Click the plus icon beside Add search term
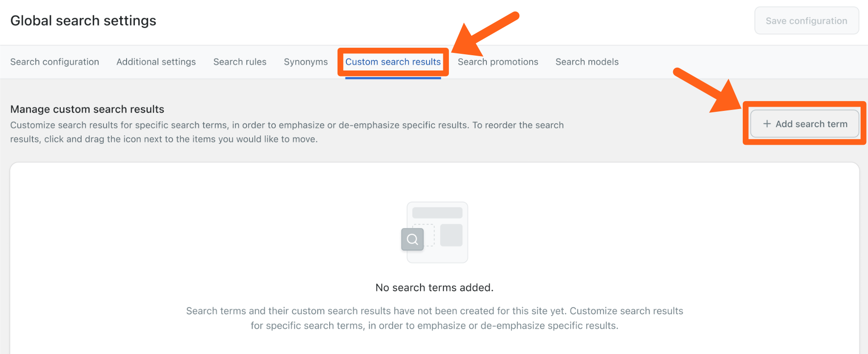Image resolution: width=868 pixels, height=354 pixels. click(x=767, y=124)
